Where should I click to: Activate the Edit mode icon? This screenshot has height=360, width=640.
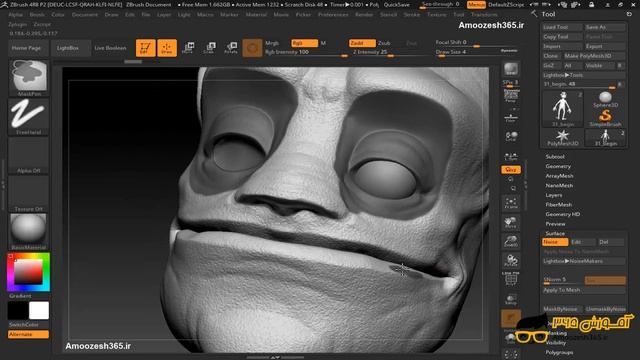coord(146,48)
